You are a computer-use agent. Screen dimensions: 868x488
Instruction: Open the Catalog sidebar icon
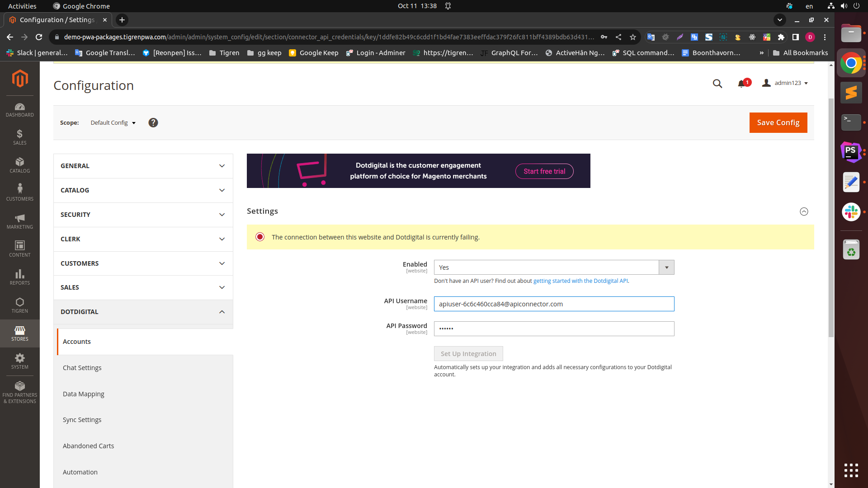click(x=20, y=165)
